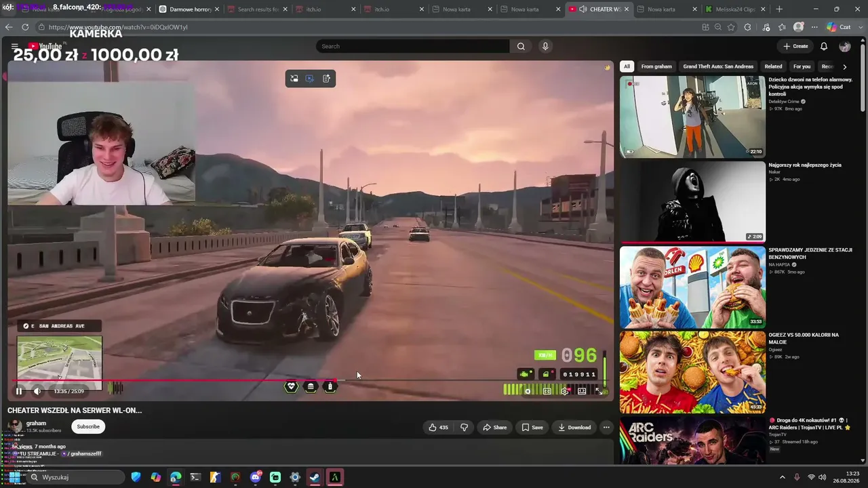
Task: Open the system tray Wi-Fi icon
Action: pos(811,477)
